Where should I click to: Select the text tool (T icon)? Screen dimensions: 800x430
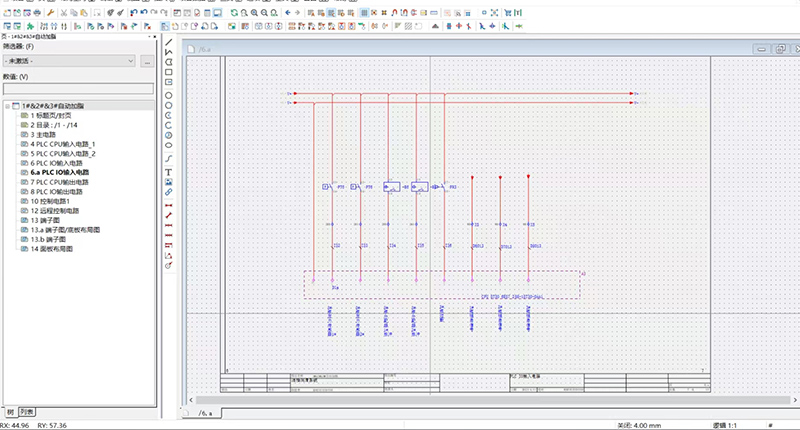tap(168, 172)
